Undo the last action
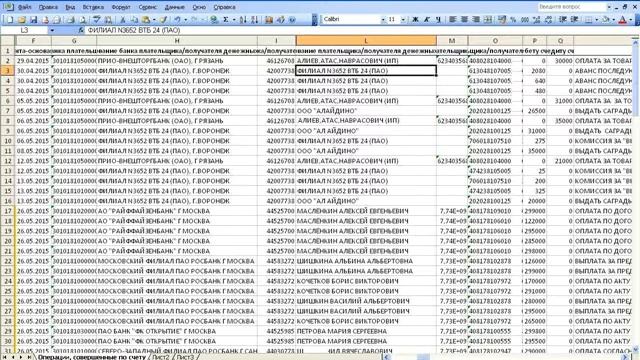 177,20
